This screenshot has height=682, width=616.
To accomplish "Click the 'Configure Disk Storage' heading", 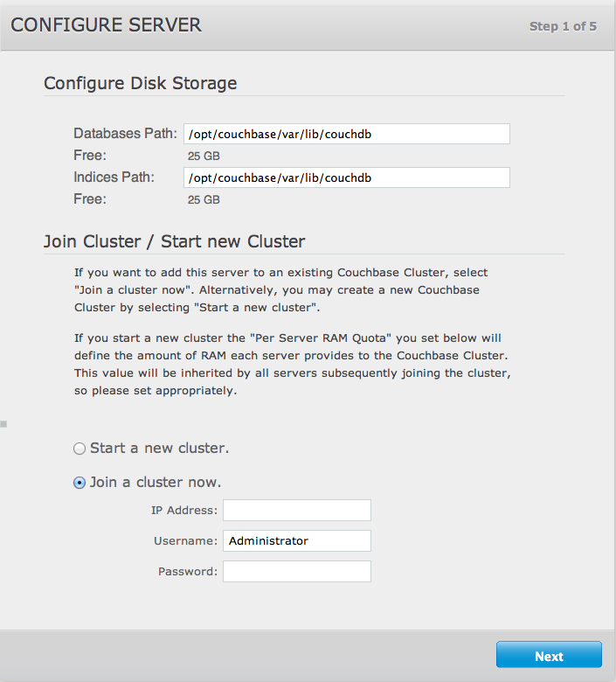I will tap(141, 83).
